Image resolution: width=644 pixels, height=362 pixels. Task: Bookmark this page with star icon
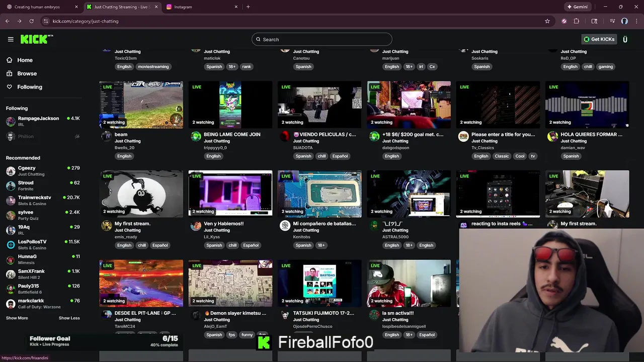pyautogui.click(x=547, y=21)
